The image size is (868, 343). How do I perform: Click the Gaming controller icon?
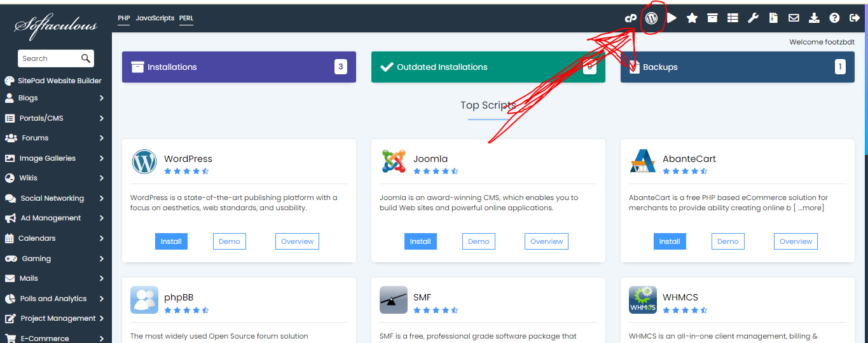pos(11,259)
